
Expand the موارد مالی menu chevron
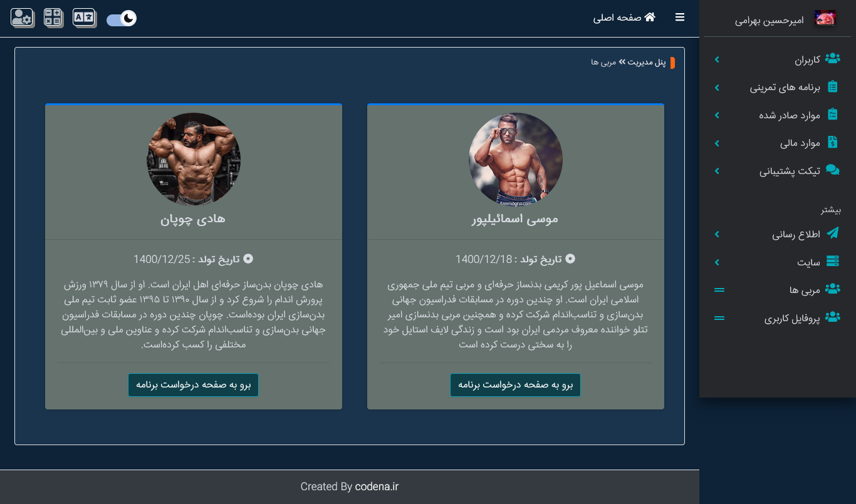pos(717,143)
